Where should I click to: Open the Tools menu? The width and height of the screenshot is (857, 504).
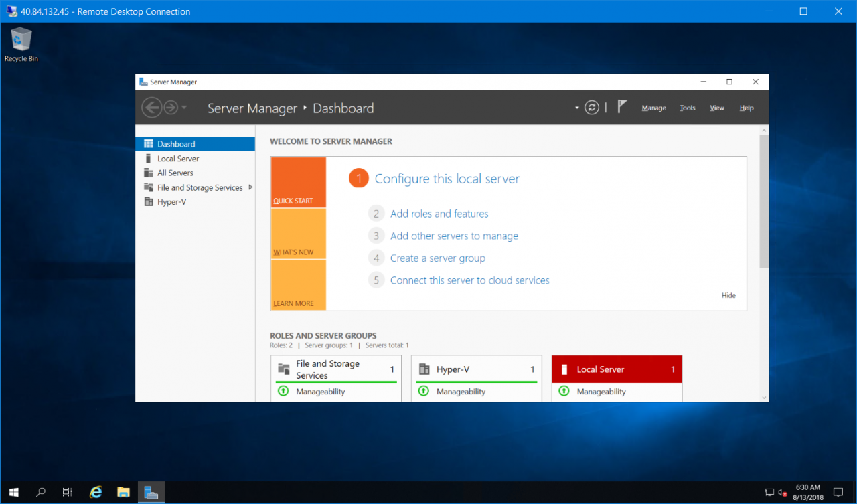688,108
